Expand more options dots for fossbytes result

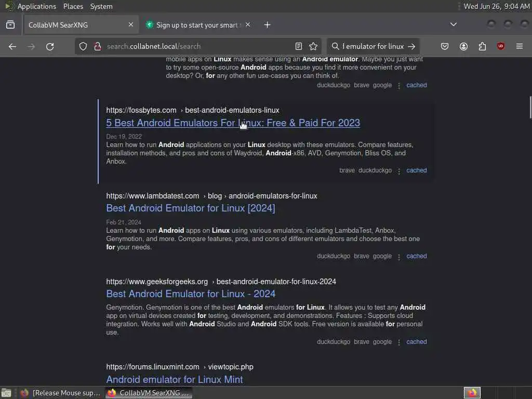[399, 171]
